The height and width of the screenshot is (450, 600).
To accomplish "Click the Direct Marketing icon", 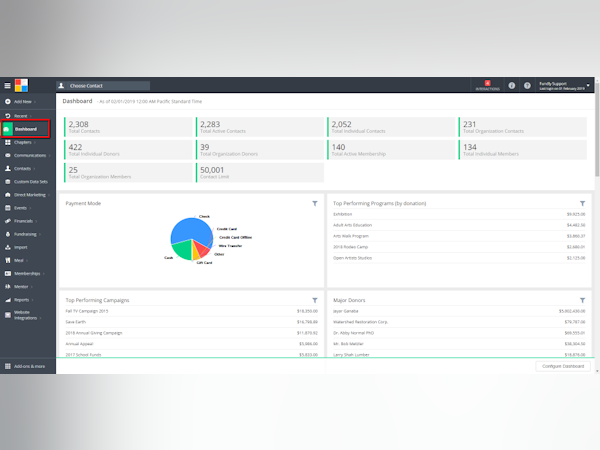I will point(8,195).
